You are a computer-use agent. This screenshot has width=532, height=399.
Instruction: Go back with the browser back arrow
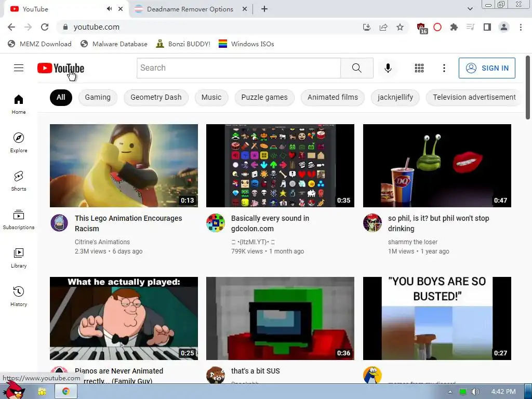(x=11, y=27)
